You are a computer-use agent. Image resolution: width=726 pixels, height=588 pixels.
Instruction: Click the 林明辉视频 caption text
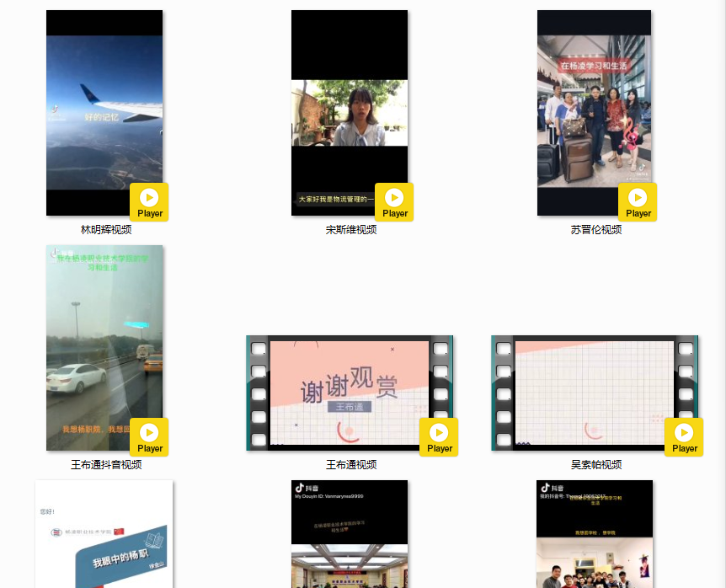point(106,230)
